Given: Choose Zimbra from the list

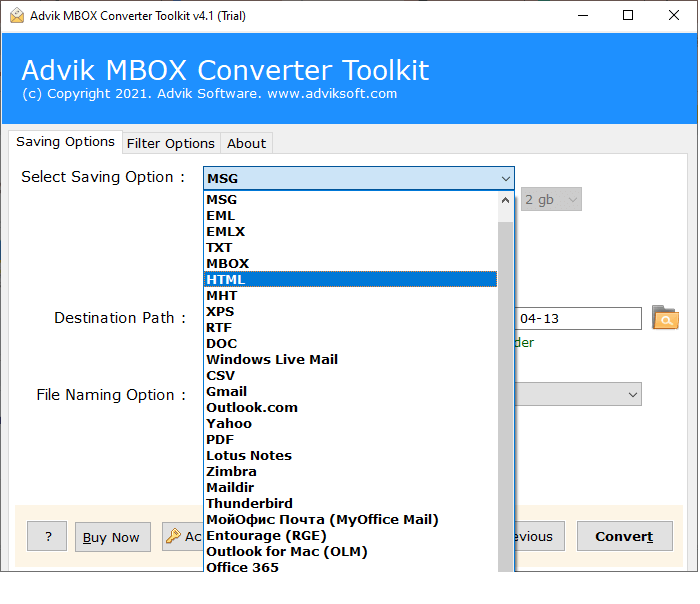Looking at the screenshot, I should point(350,472).
